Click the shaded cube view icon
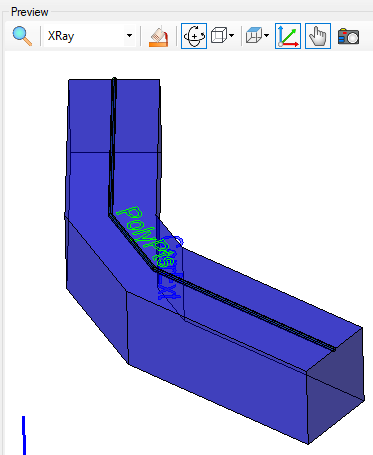 (254, 36)
